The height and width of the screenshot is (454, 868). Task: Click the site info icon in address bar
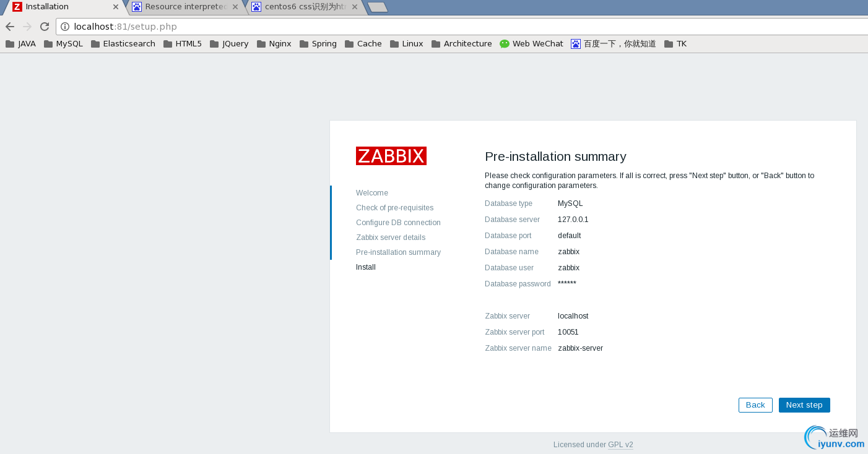(65, 27)
